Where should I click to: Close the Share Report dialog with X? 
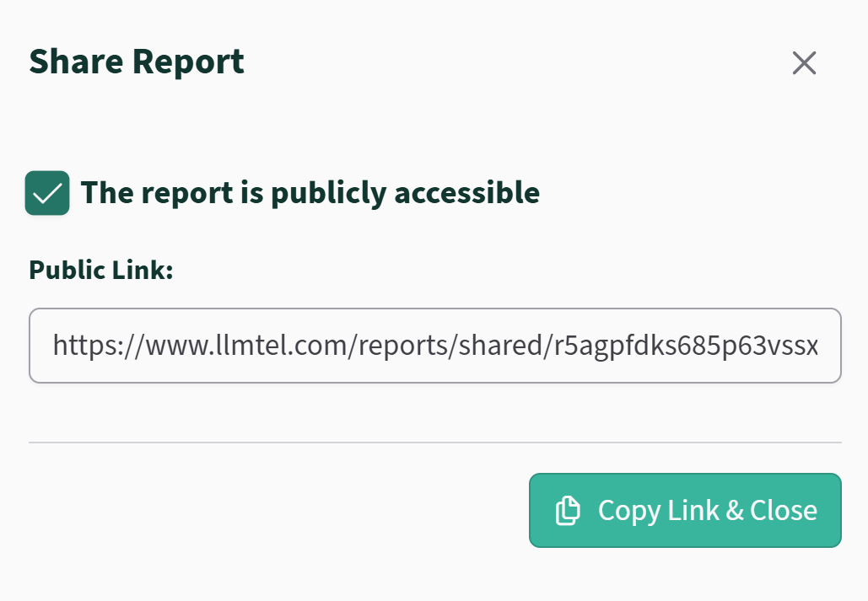point(804,63)
